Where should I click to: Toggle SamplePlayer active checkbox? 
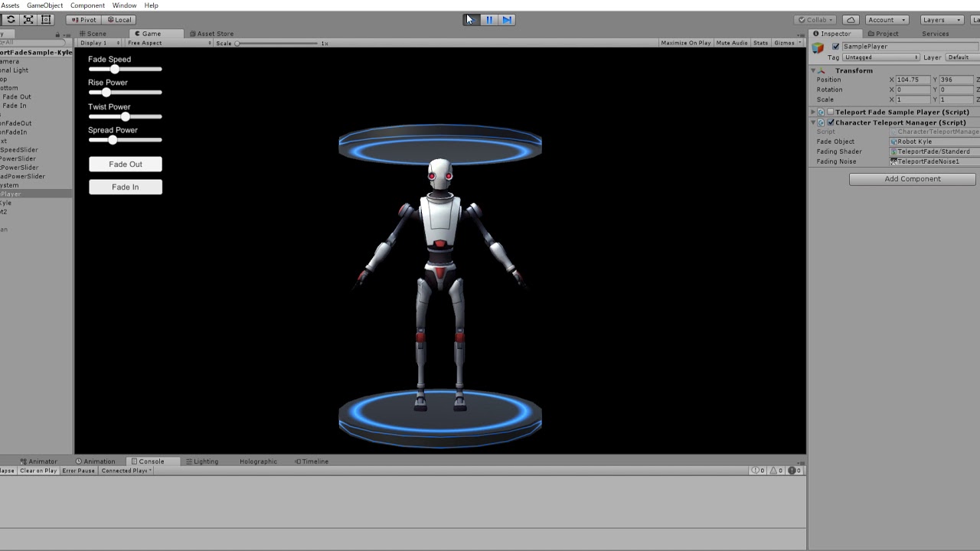[835, 47]
